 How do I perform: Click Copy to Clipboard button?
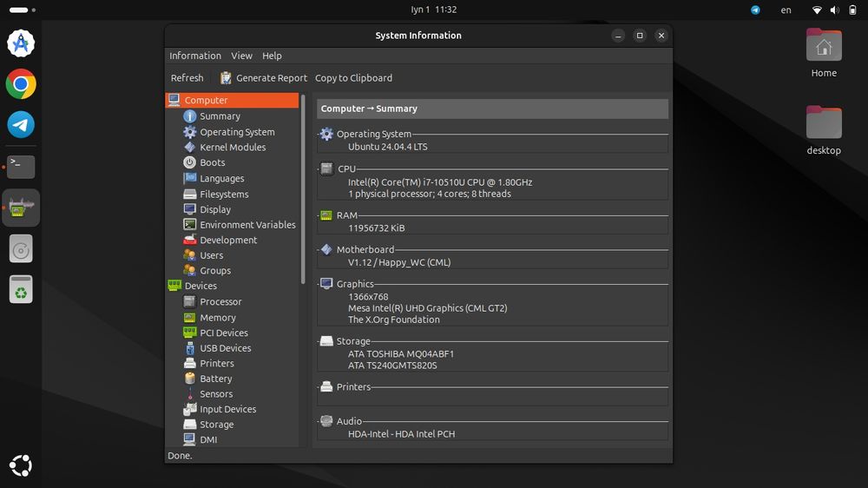354,78
